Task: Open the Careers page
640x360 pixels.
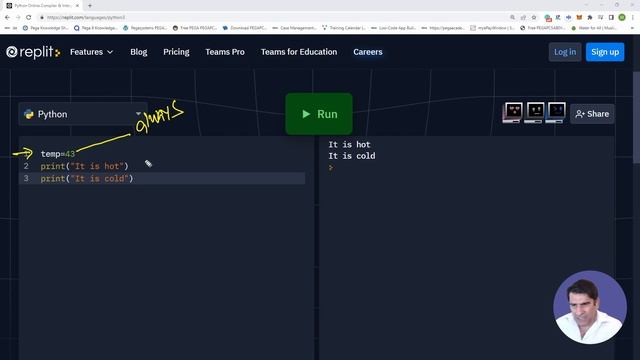Action: tap(368, 52)
